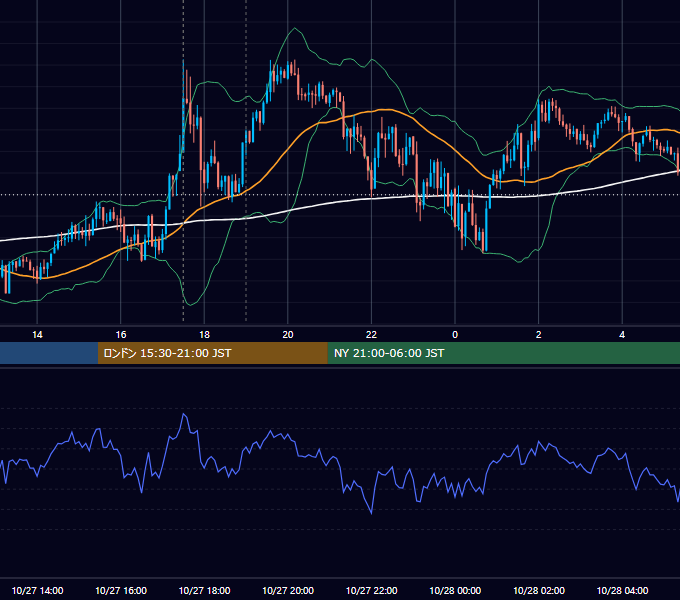Click the 10/27 14:00 date label
This screenshot has width=680, height=600.
pyautogui.click(x=37, y=590)
